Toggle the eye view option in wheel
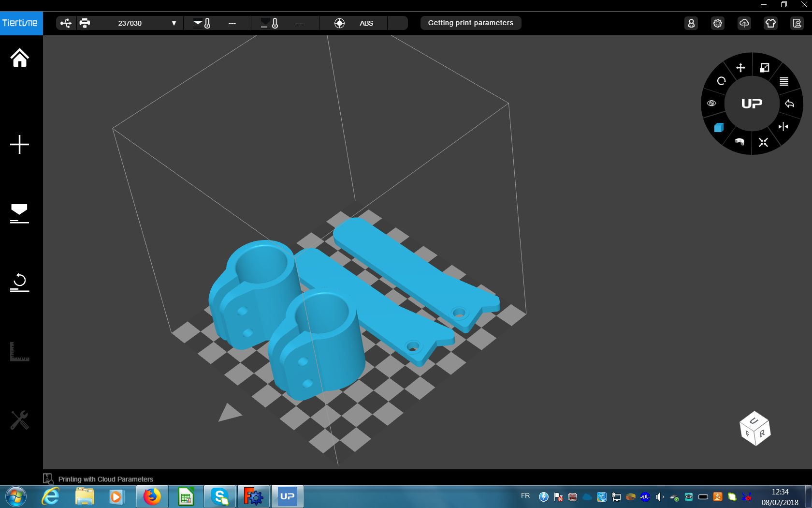The image size is (812, 508). point(711,104)
